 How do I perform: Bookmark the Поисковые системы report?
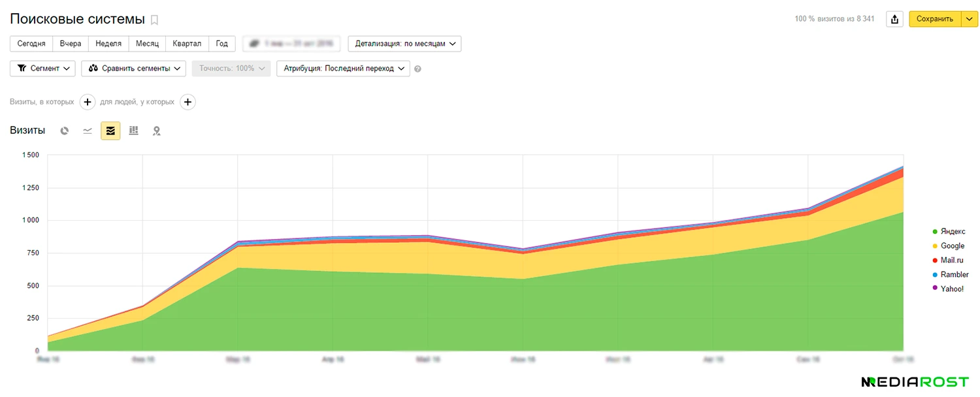pos(154,20)
